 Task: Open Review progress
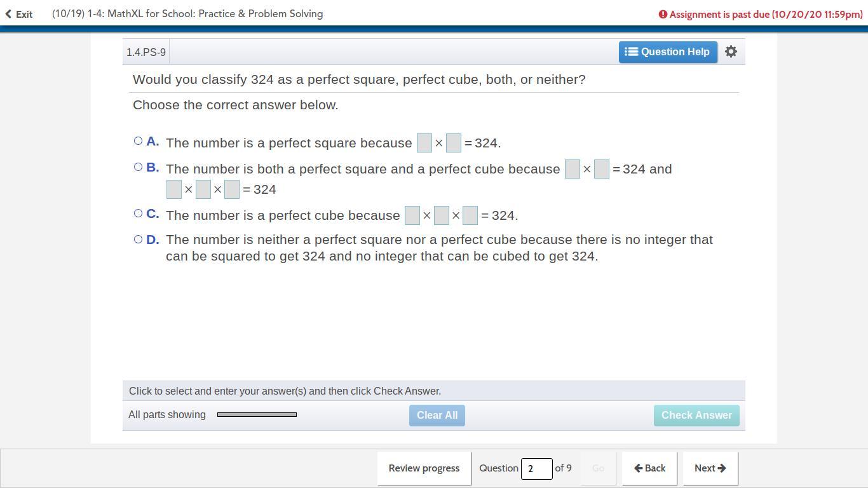[x=424, y=468]
